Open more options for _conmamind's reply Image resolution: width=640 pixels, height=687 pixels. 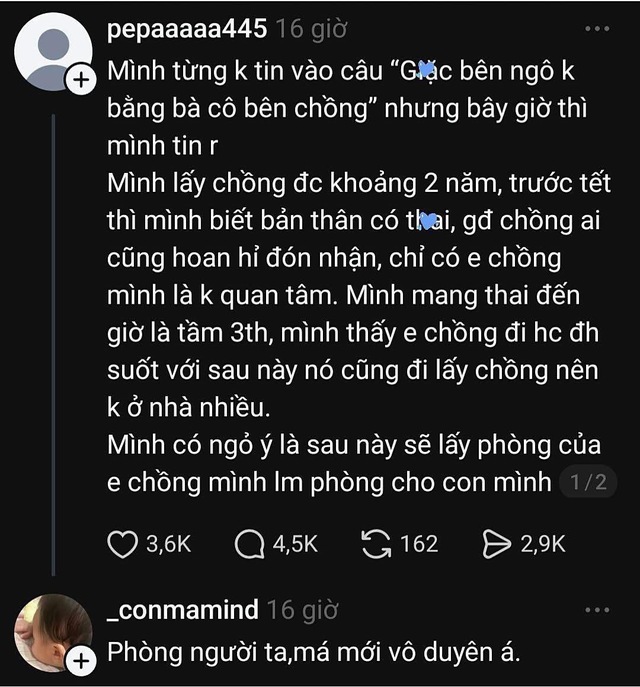[596, 609]
